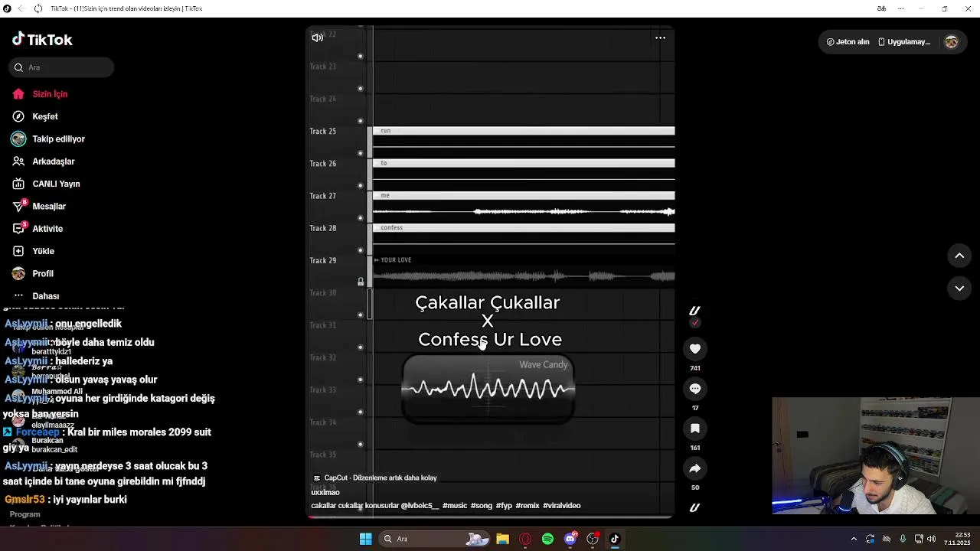Click the TikTok logo
This screenshot has width=980, height=551.
pos(42,39)
